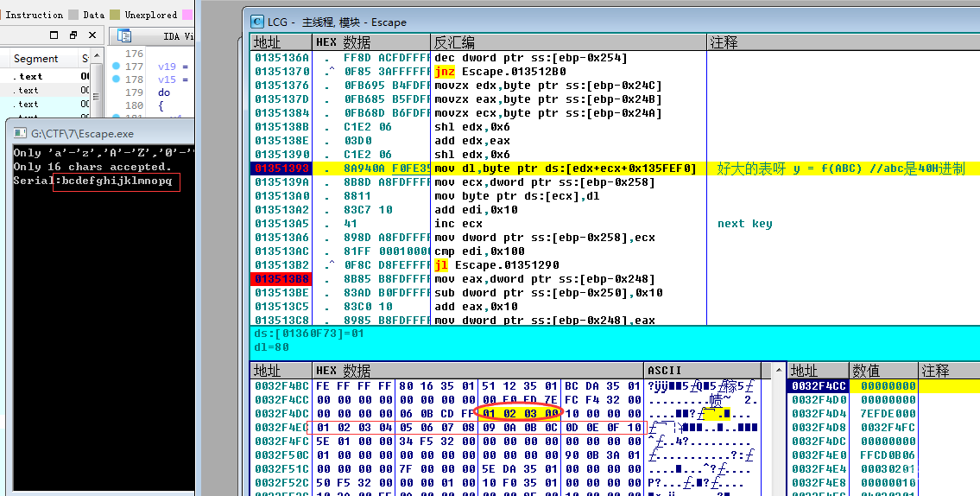Click the 'next key' comment
The height and width of the screenshot is (496, 980).
744,224
